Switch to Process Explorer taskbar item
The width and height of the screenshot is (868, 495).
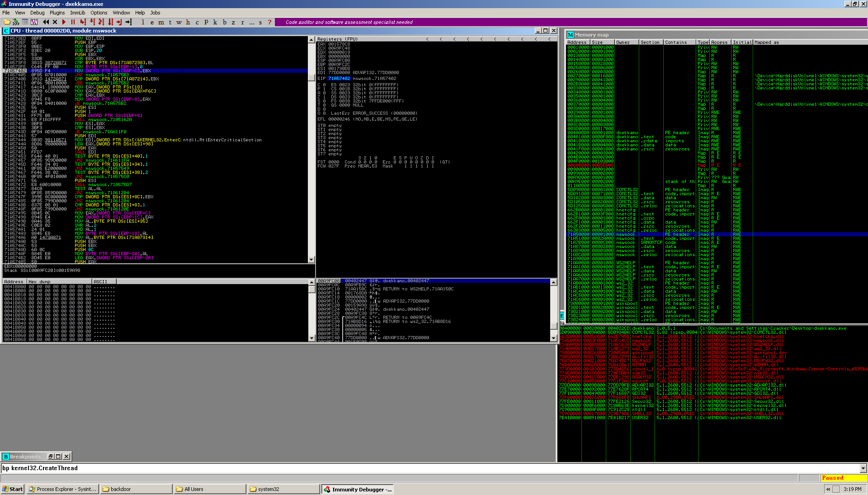point(62,489)
